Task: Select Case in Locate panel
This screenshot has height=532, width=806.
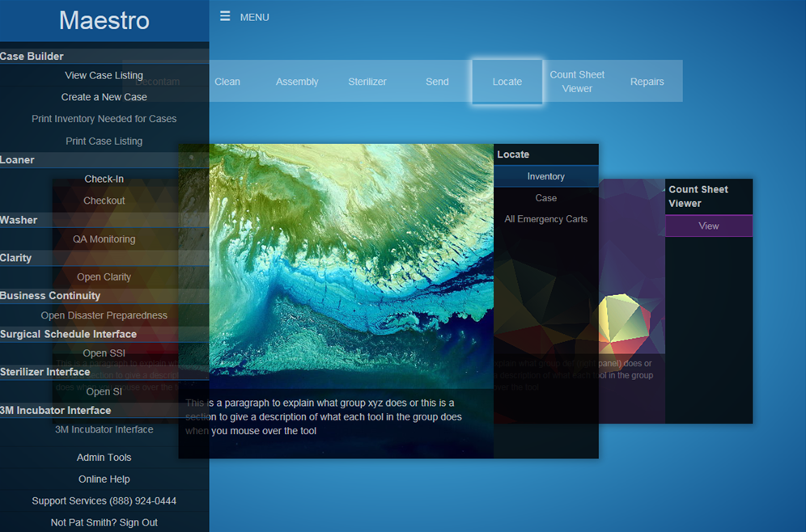Action: point(546,198)
